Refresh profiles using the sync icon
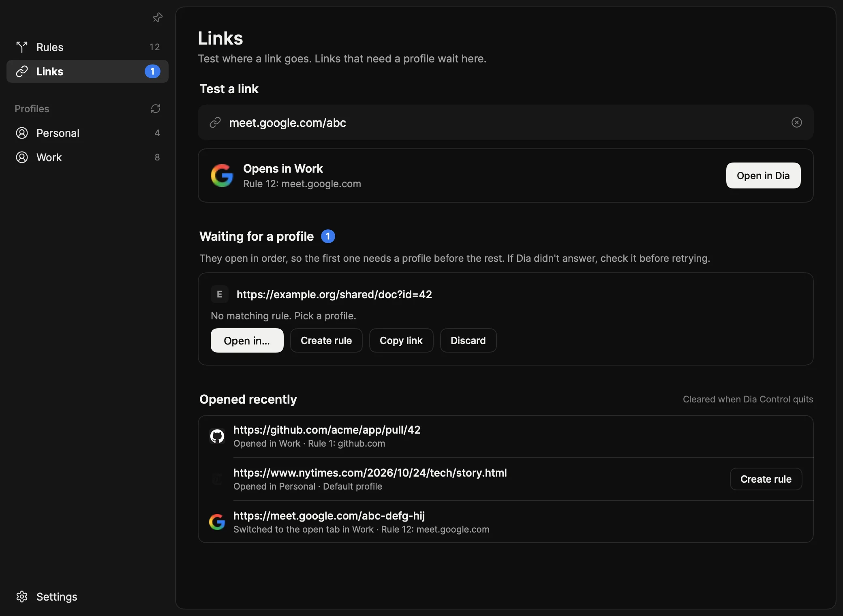843x616 pixels. pyautogui.click(x=156, y=109)
